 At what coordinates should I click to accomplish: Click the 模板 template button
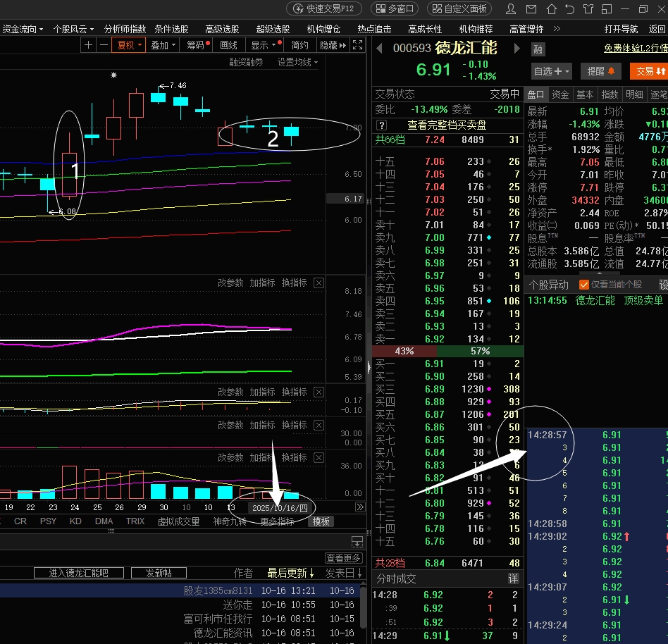point(321,522)
